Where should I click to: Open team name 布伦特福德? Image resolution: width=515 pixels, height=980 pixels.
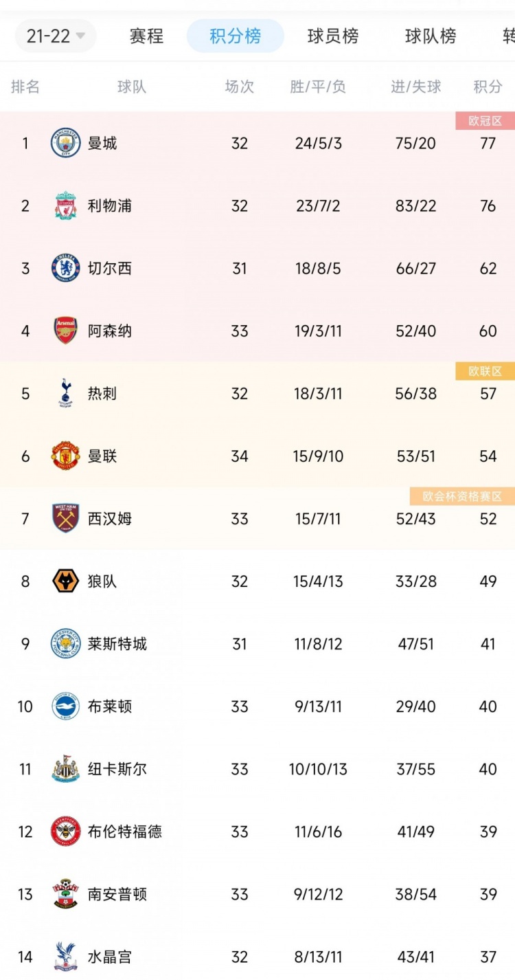(125, 832)
